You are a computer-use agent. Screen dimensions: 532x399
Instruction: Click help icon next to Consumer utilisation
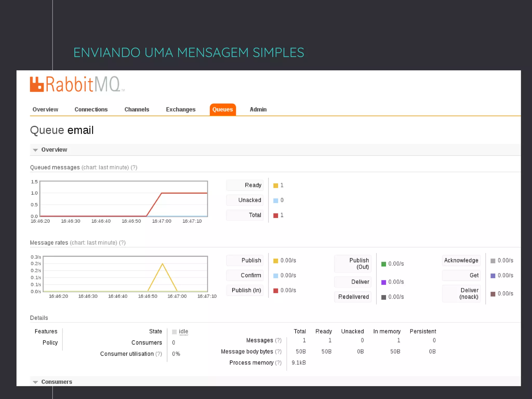click(159, 354)
